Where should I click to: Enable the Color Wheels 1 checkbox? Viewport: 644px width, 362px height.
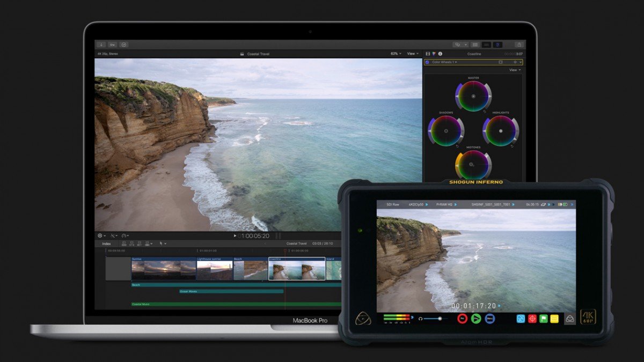[427, 62]
